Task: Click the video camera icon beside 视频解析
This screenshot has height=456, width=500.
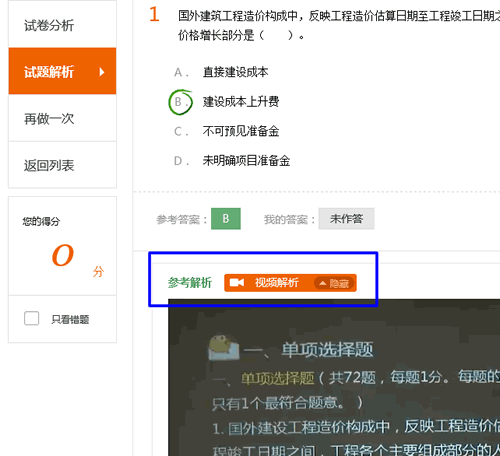Action: (237, 283)
